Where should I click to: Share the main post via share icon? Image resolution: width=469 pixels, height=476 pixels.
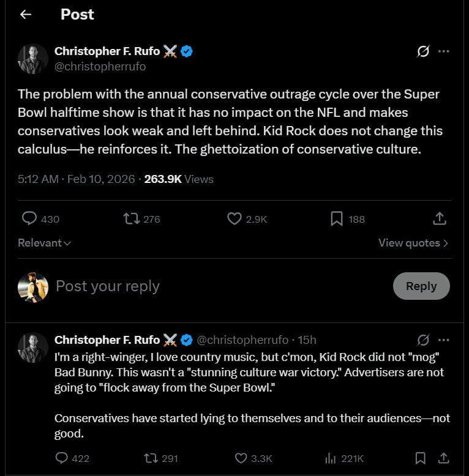(x=439, y=218)
